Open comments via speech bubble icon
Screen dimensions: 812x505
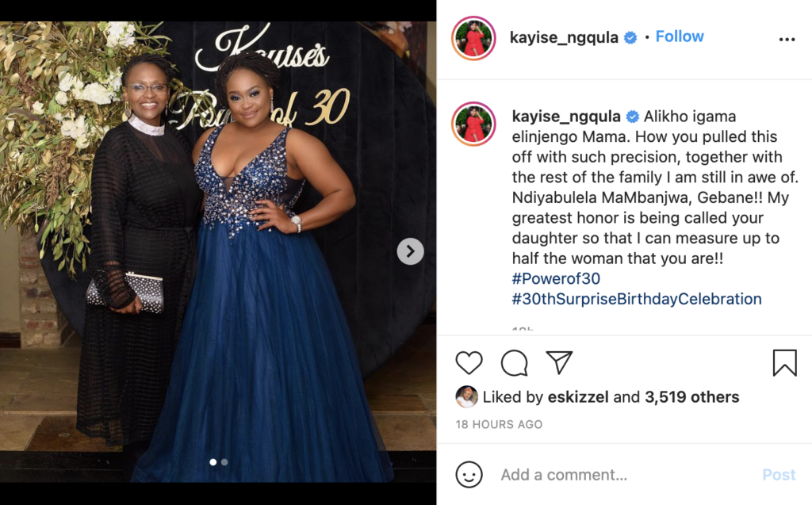(514, 362)
